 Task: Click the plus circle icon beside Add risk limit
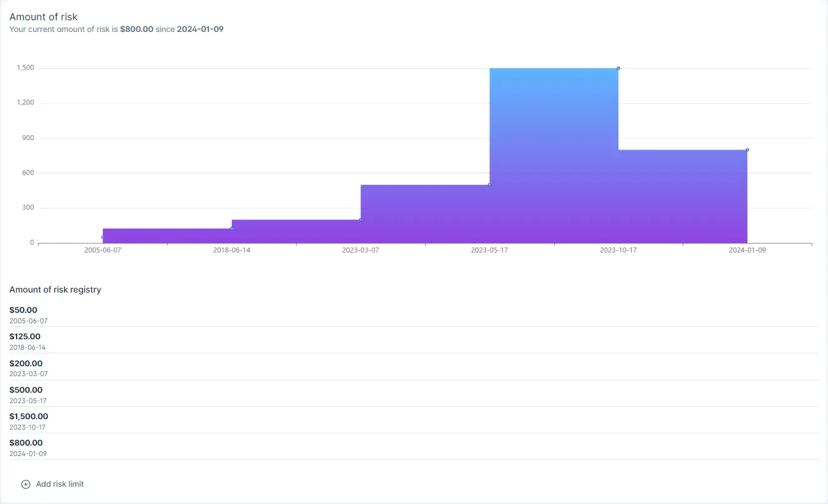pos(26,484)
